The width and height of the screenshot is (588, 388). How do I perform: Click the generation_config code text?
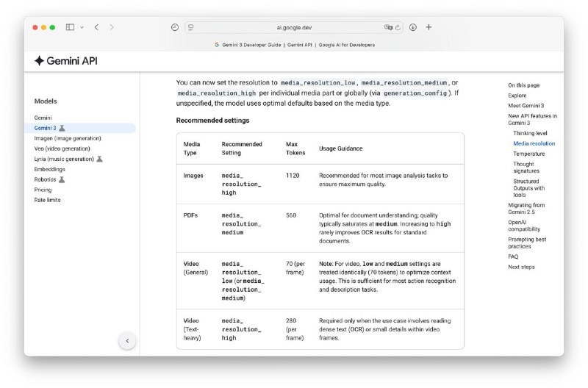pyautogui.click(x=415, y=93)
